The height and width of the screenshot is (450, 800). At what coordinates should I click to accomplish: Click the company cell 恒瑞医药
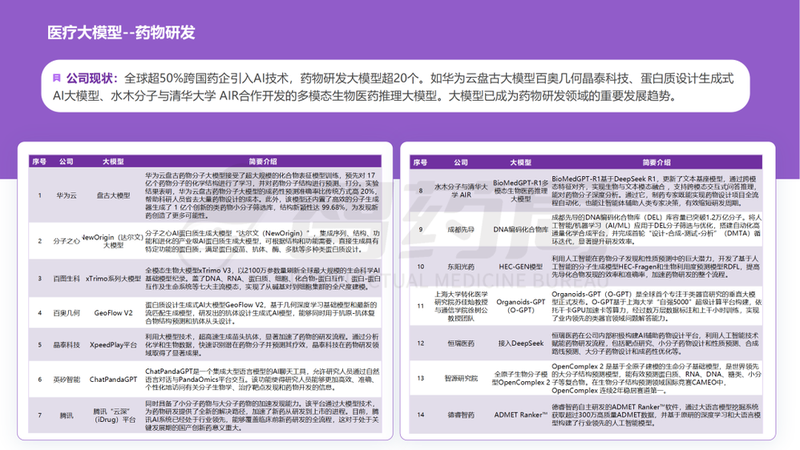[x=461, y=343]
